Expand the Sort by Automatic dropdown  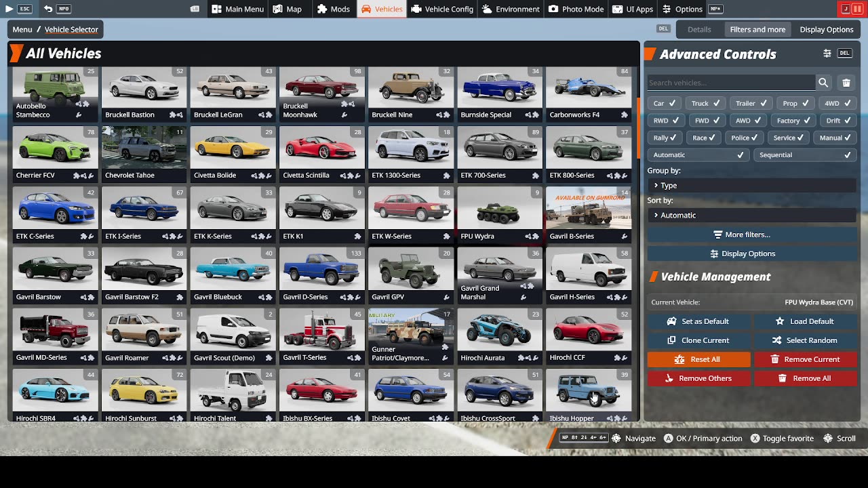(751, 215)
